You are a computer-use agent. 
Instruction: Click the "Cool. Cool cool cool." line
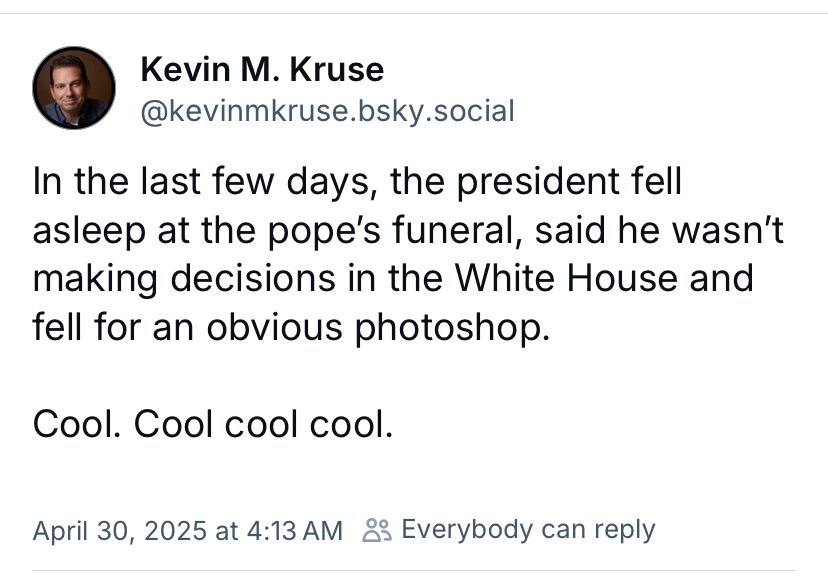point(213,424)
